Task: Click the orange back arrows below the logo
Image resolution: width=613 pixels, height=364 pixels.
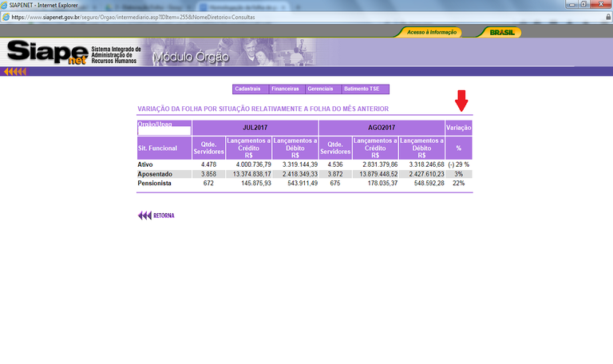Action: click(14, 72)
